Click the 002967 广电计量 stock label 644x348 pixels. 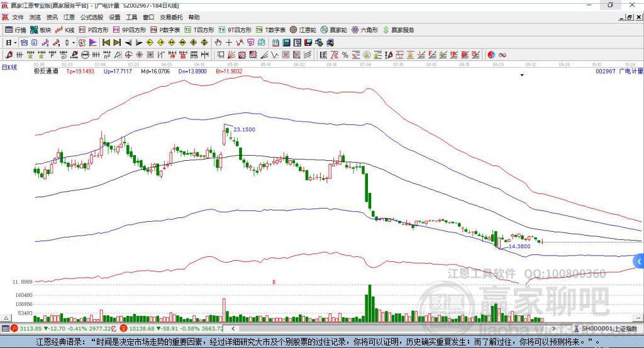click(619, 71)
